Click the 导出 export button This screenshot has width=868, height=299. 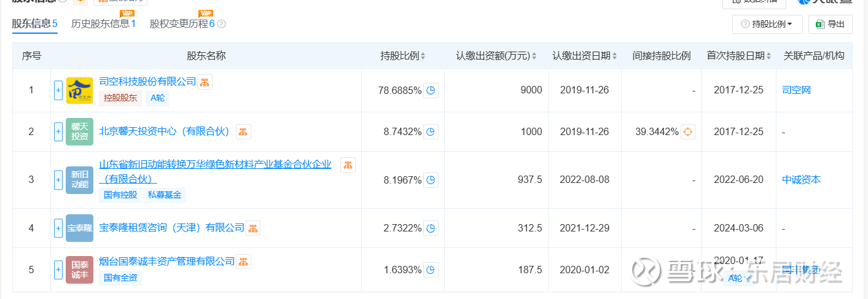[830, 24]
